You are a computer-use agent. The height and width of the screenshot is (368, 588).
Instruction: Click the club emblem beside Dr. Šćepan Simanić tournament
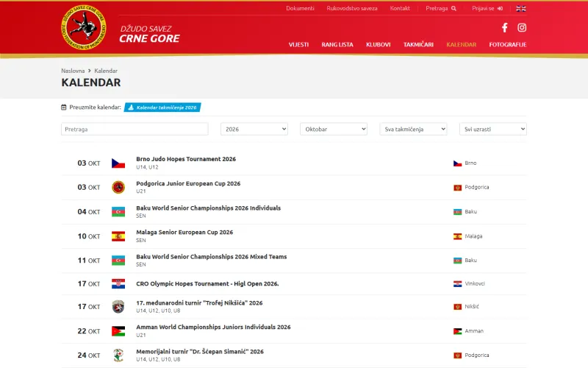(x=118, y=355)
